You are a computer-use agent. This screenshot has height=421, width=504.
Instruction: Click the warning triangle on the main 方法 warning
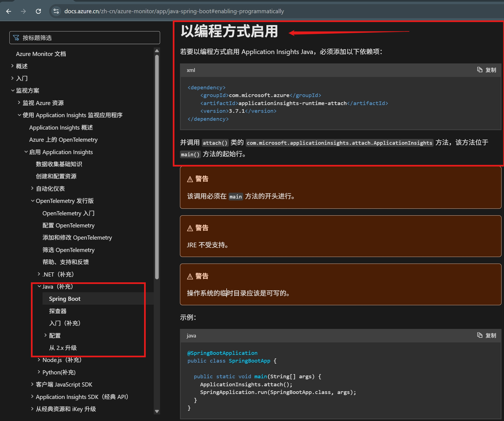pos(190,179)
